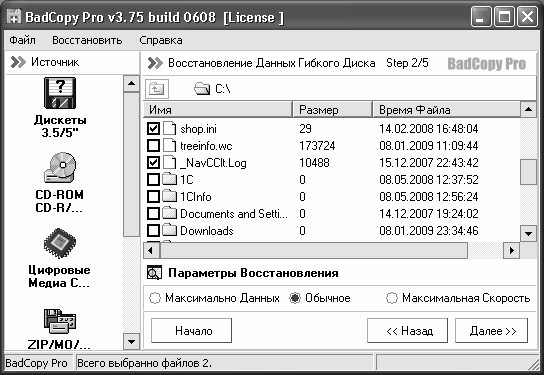Click the Далее >> button

pyautogui.click(x=491, y=331)
